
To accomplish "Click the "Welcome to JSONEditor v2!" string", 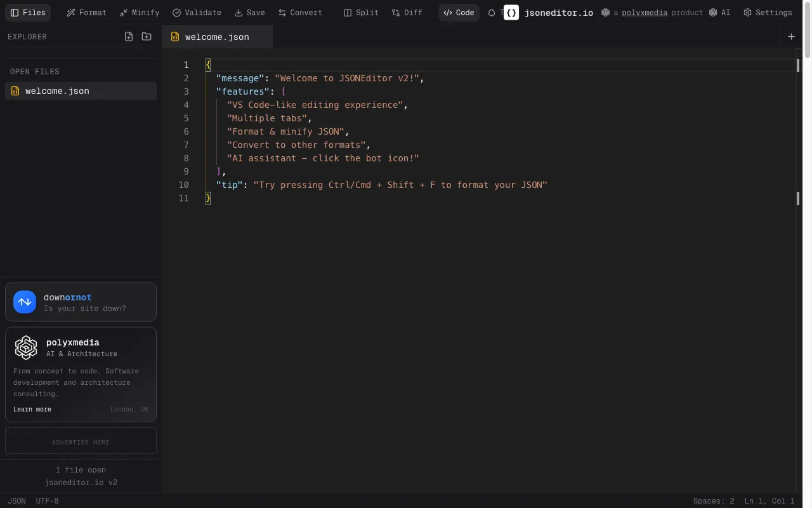I will tap(347, 78).
